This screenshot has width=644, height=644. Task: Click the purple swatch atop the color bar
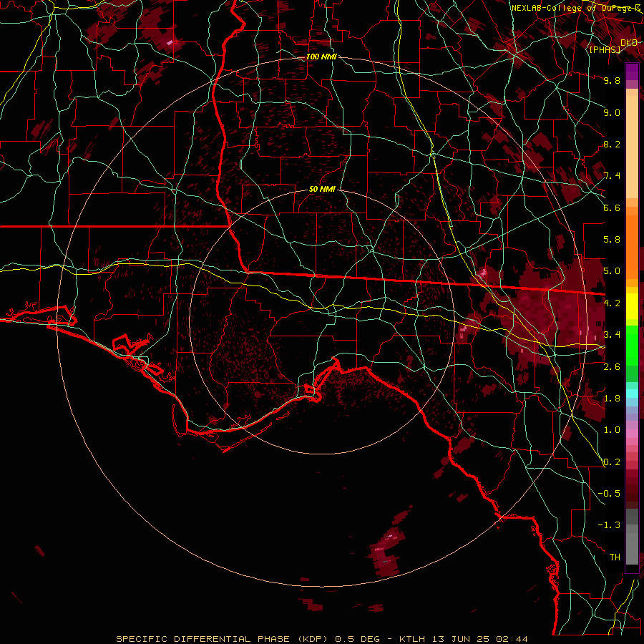632,72
